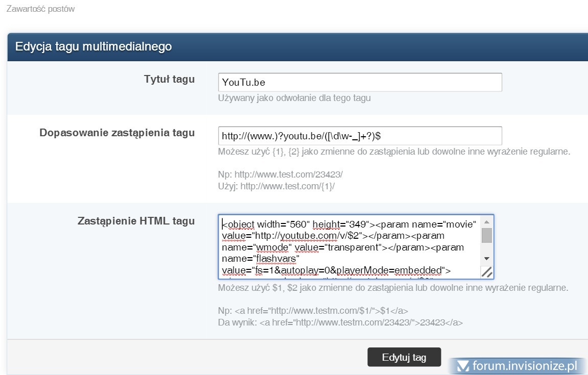The width and height of the screenshot is (588, 375).
Task: Focus the Tytuł tagu input field
Action: point(360,83)
